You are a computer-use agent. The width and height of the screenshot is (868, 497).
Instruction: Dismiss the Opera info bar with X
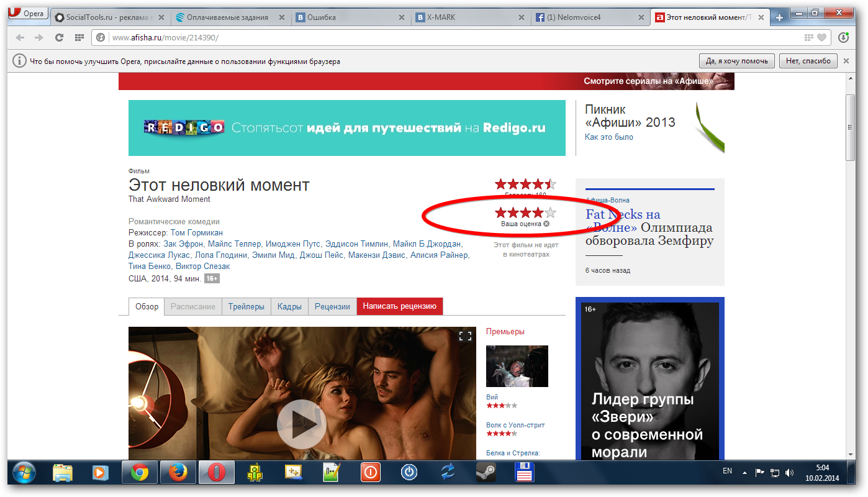pyautogui.click(x=846, y=61)
